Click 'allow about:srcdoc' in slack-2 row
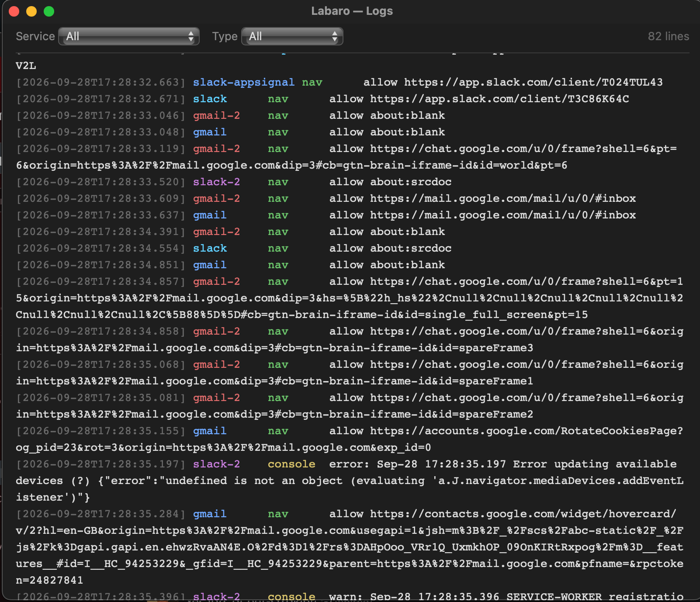 [x=391, y=182]
